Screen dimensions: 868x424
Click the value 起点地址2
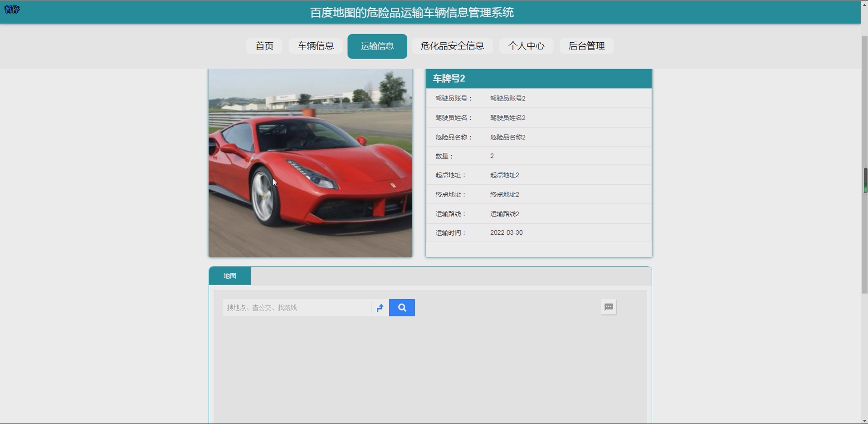[x=505, y=175]
